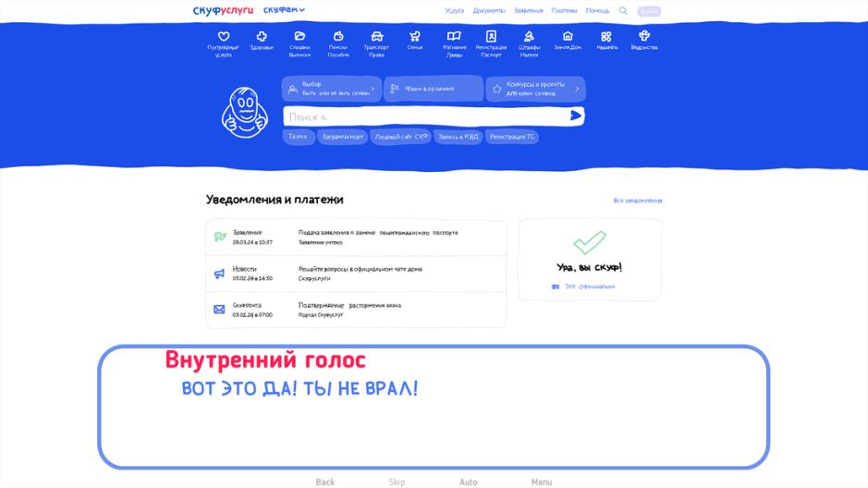This screenshot has width=868, height=488.
Task: Open the heart popular services category
Action: tap(223, 43)
